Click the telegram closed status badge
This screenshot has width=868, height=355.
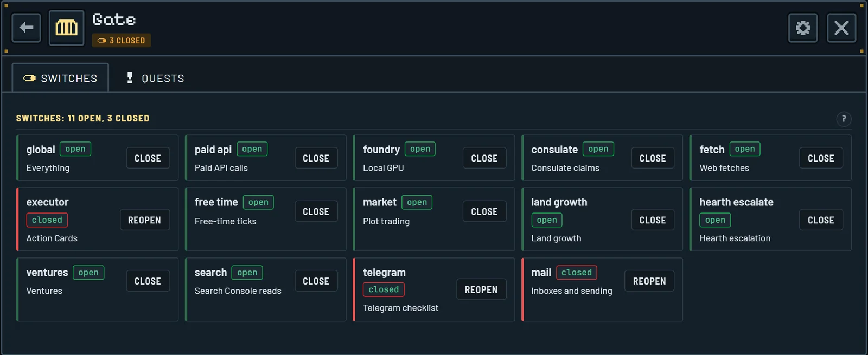384,289
